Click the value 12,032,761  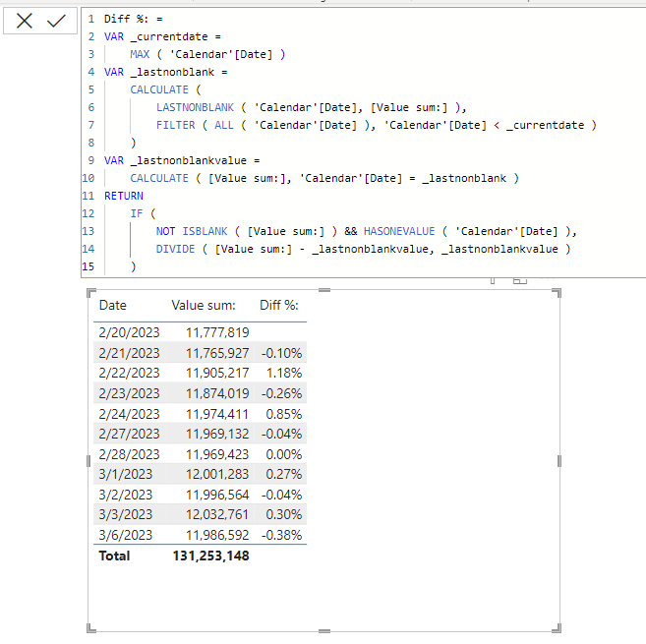click(217, 514)
